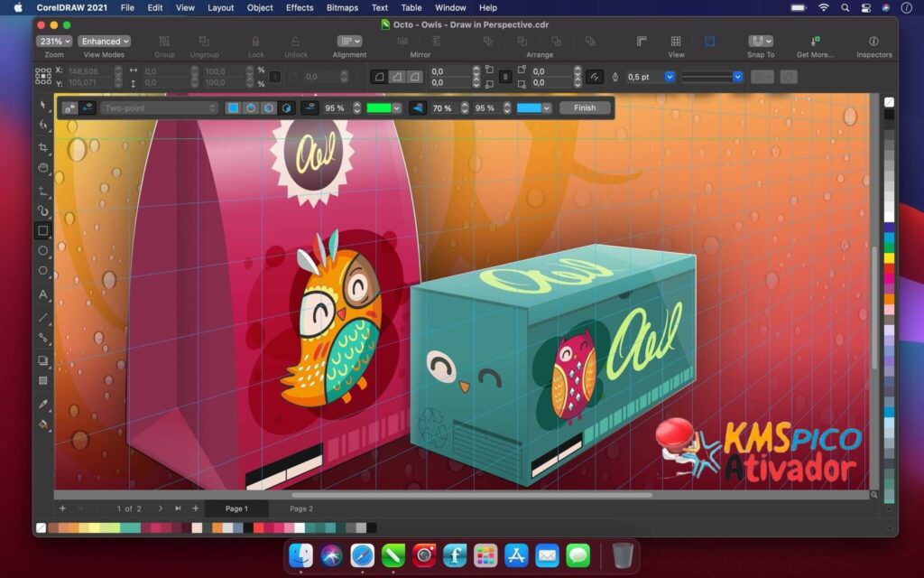Image resolution: width=924 pixels, height=578 pixels.
Task: Select the Polygon tool
Action: coord(43,271)
